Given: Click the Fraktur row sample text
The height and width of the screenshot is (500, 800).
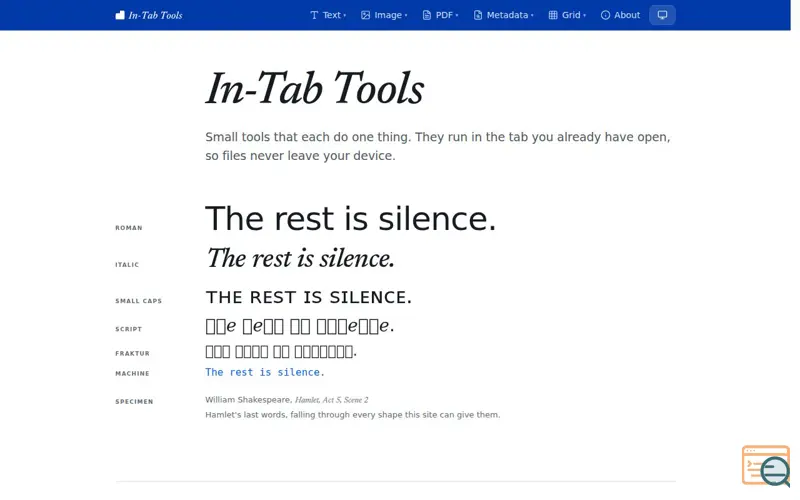Looking at the screenshot, I should click(x=281, y=351).
